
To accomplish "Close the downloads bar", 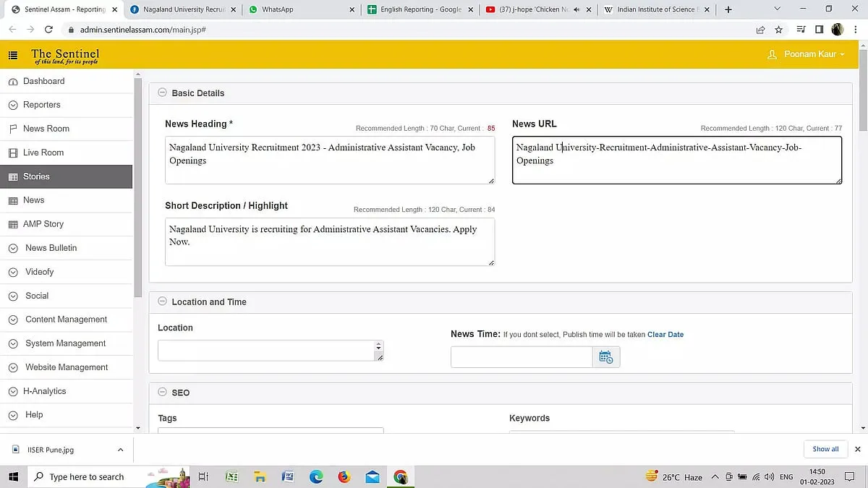I will [858, 449].
